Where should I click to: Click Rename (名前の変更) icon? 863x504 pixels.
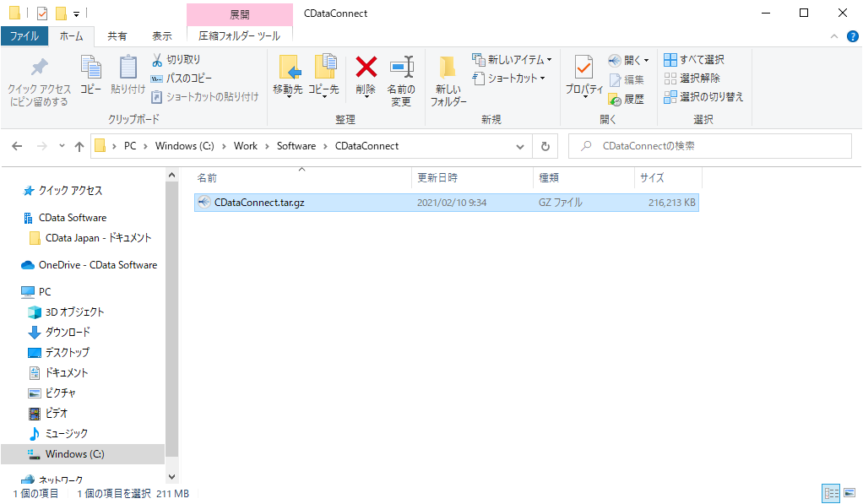coord(401,68)
